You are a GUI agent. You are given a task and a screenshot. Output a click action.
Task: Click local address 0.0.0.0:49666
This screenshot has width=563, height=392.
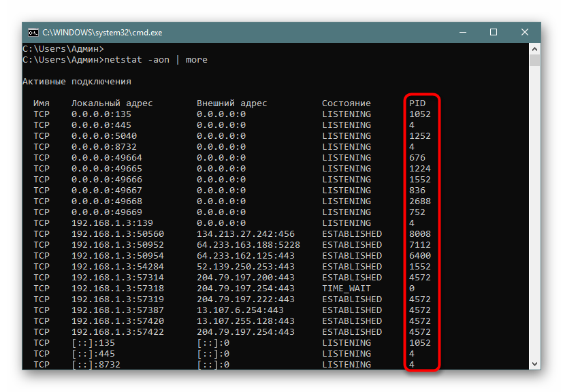click(107, 180)
